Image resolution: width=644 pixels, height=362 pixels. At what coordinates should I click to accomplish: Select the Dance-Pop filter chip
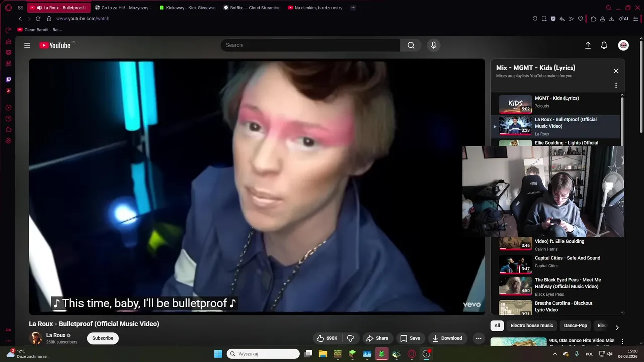[575, 326]
